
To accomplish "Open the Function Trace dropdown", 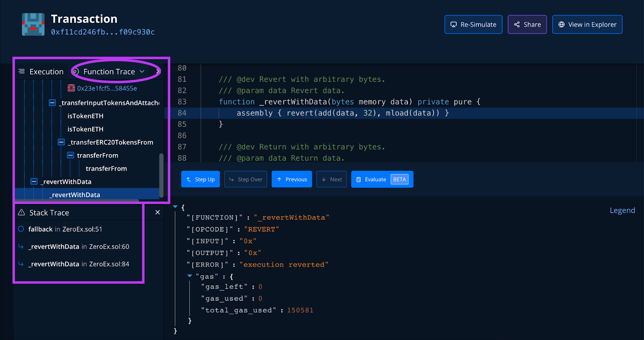I will pos(109,72).
